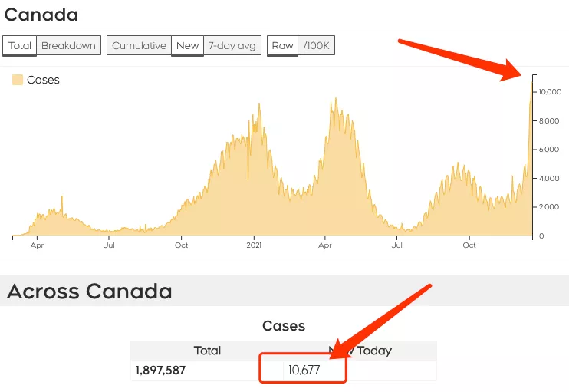The height and width of the screenshot is (392, 569).
Task: Enable the 7-day avg option
Action: click(232, 45)
